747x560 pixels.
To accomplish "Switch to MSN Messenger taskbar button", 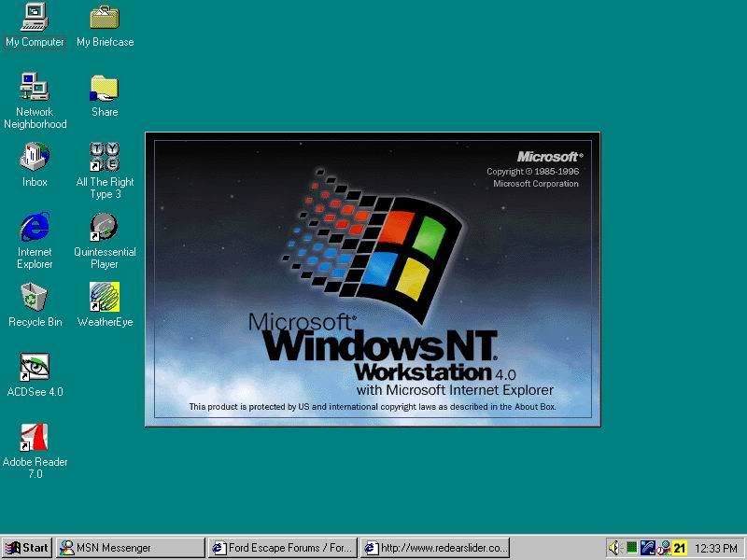I will click(130, 548).
